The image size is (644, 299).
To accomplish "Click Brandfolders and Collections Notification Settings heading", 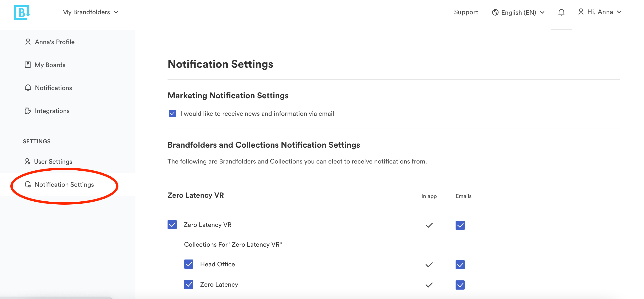I will pyautogui.click(x=264, y=145).
